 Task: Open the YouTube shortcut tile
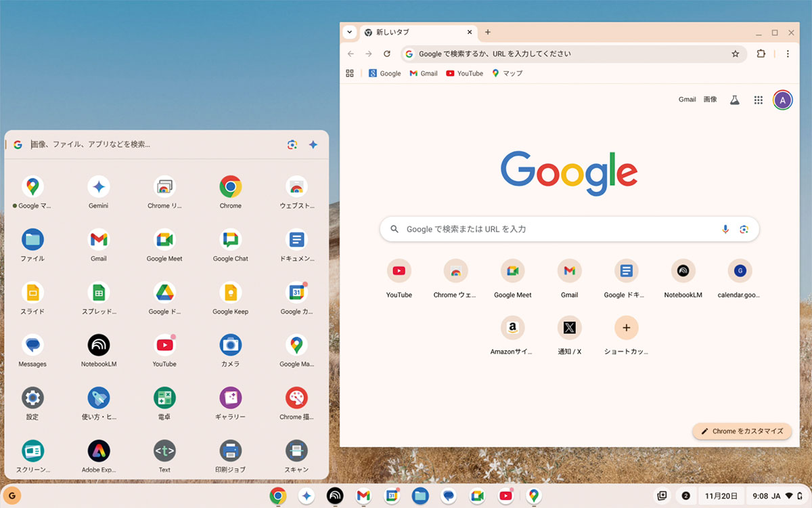[399, 278]
